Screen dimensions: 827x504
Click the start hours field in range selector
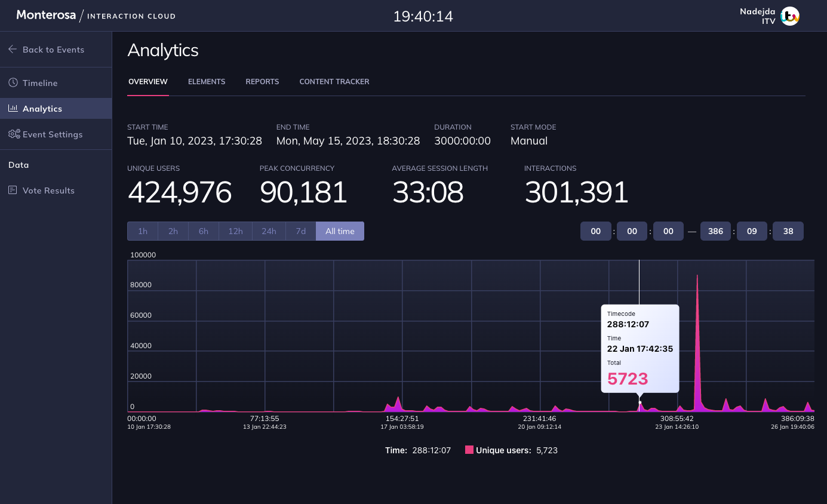(595, 231)
